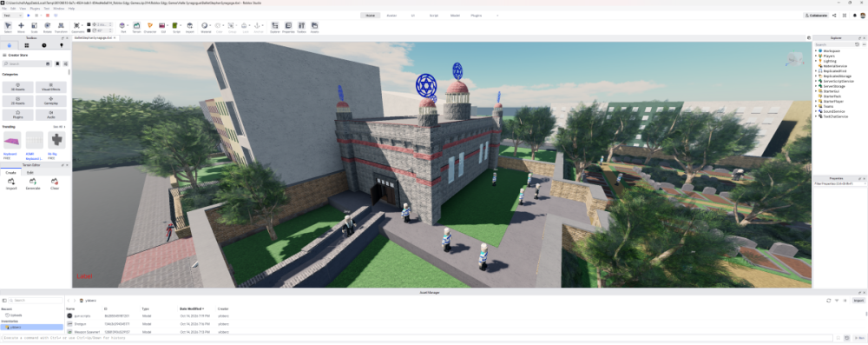Screen dimensions: 868x345
Task: Open the Inventory grid tab in Toolbox
Action: pyautogui.click(x=27, y=45)
